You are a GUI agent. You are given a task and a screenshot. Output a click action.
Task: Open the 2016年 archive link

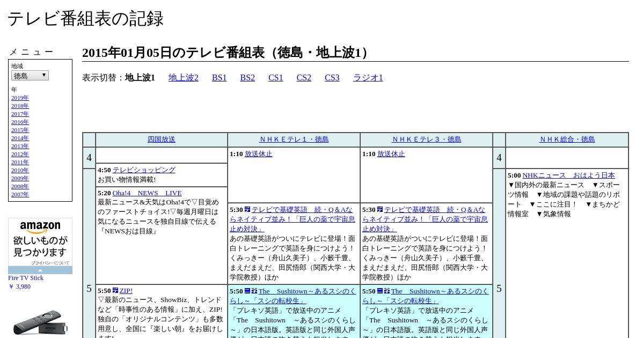click(x=20, y=122)
